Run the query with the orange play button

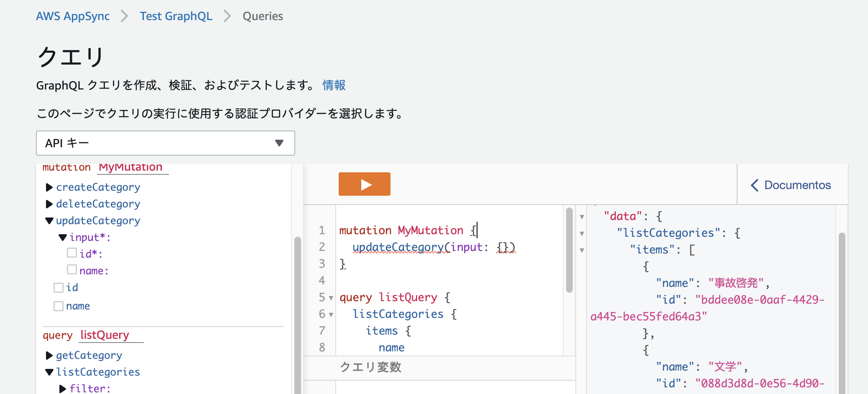click(364, 184)
